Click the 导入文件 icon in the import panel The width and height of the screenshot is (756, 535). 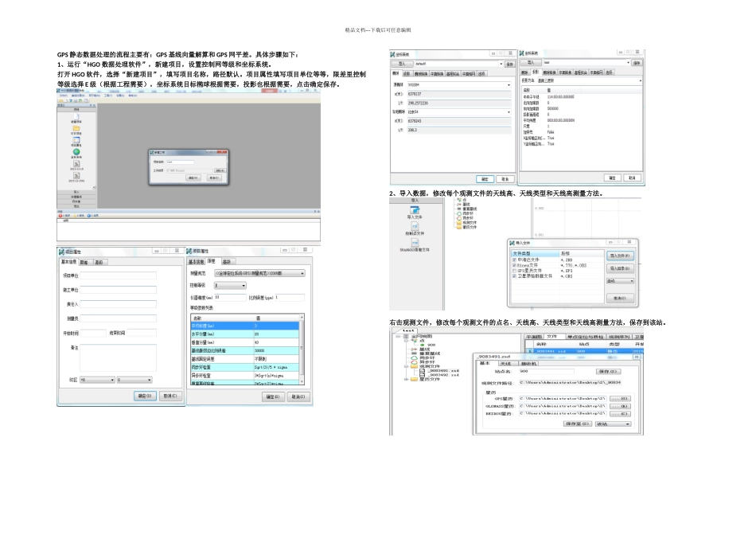[x=415, y=210]
